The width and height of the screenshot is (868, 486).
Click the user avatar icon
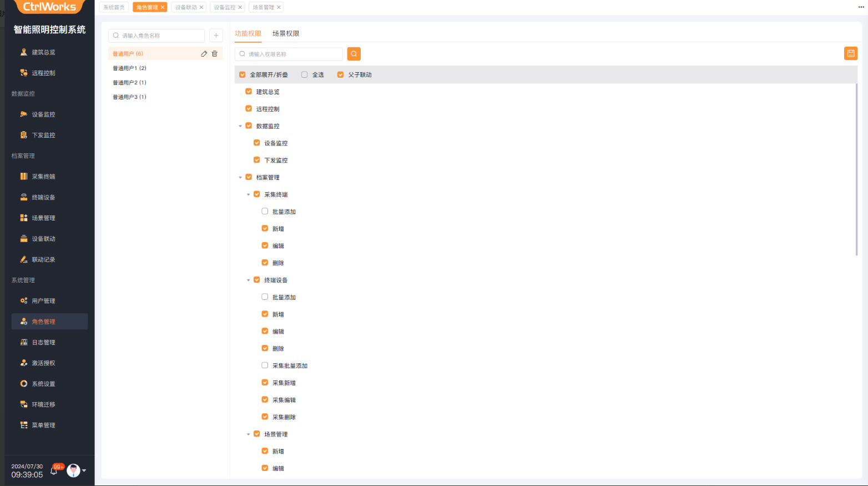tap(73, 471)
